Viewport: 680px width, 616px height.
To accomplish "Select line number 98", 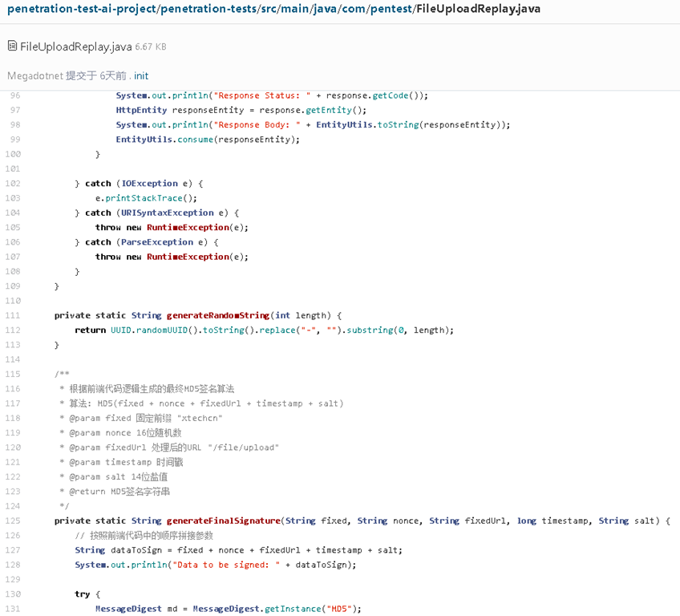I will click(x=15, y=125).
